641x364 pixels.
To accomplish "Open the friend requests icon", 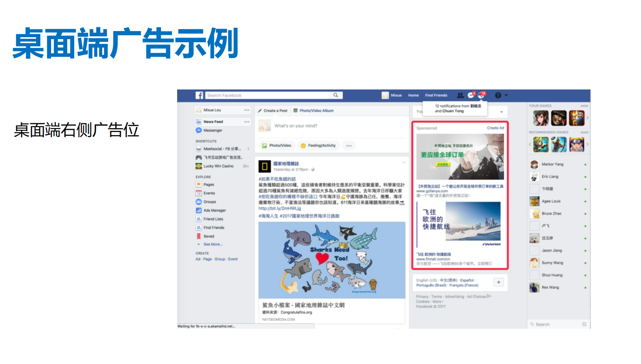I will point(460,95).
